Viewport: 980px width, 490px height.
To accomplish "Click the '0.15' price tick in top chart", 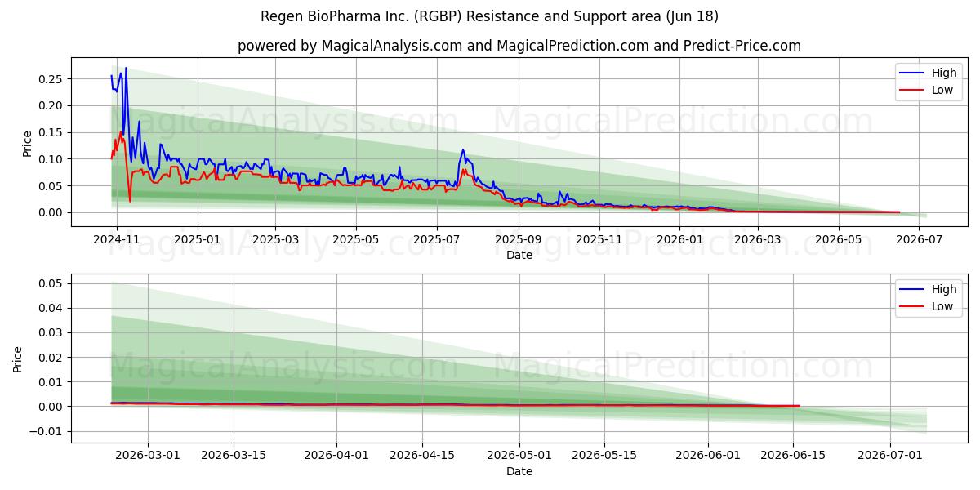I will (51, 132).
